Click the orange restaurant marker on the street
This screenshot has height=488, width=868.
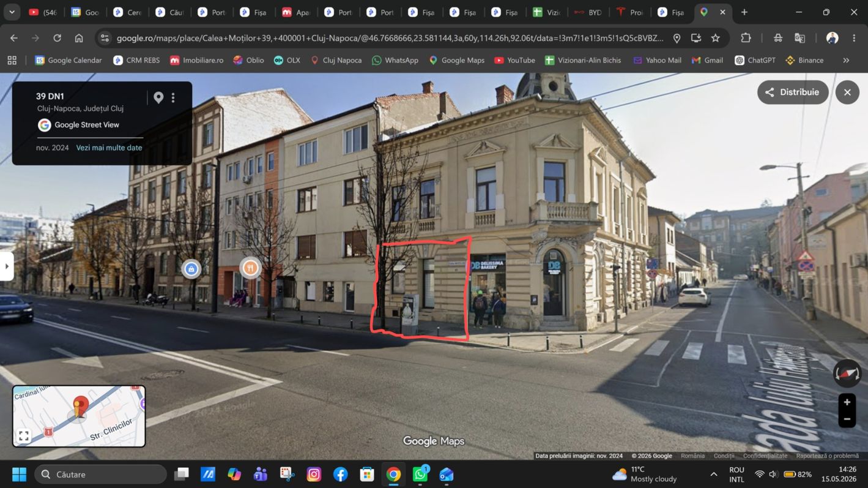(250, 268)
